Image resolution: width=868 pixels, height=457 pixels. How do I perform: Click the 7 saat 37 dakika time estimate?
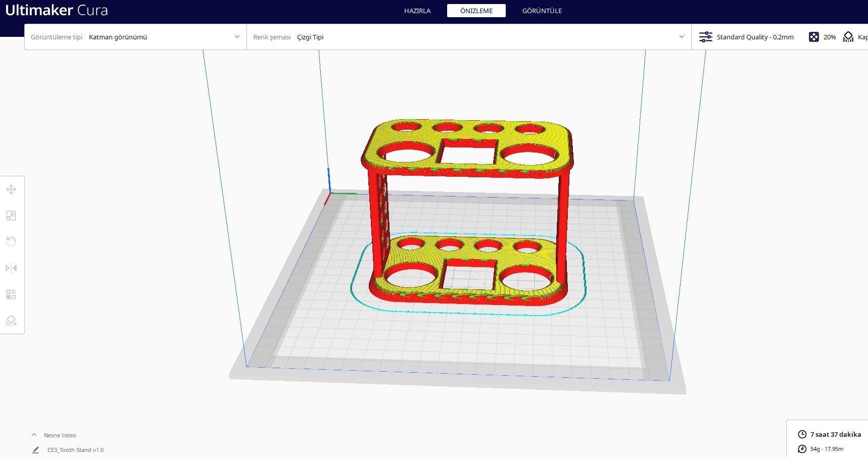point(835,434)
